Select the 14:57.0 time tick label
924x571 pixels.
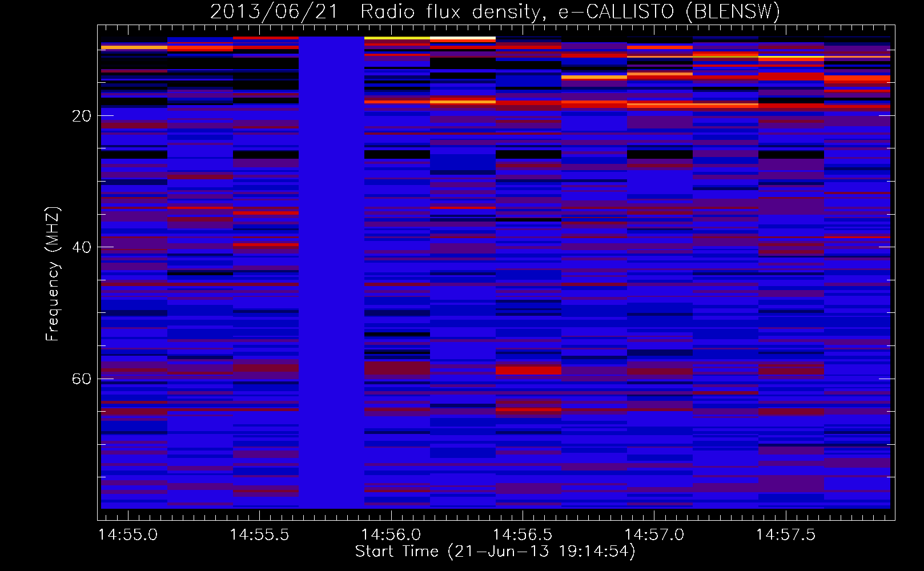point(654,534)
